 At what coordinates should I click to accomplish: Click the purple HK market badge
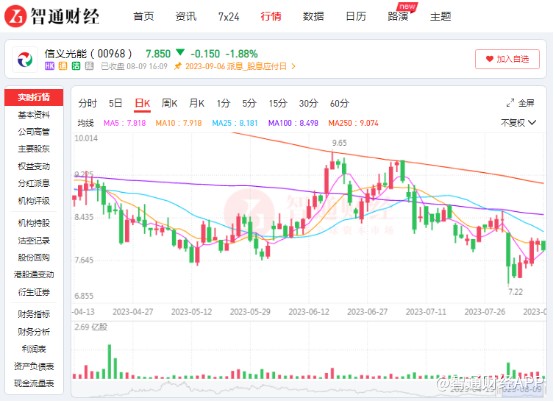[49, 66]
